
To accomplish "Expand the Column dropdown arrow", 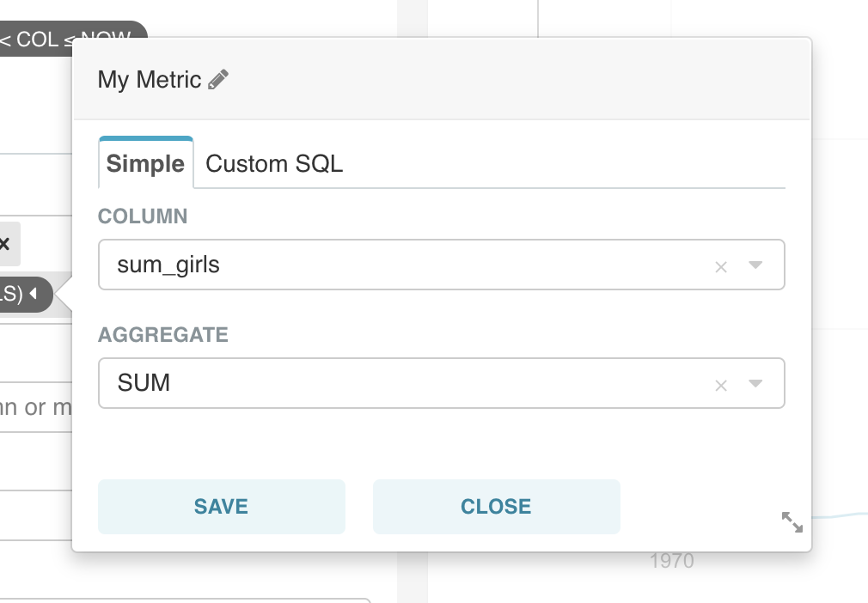I will tap(755, 265).
